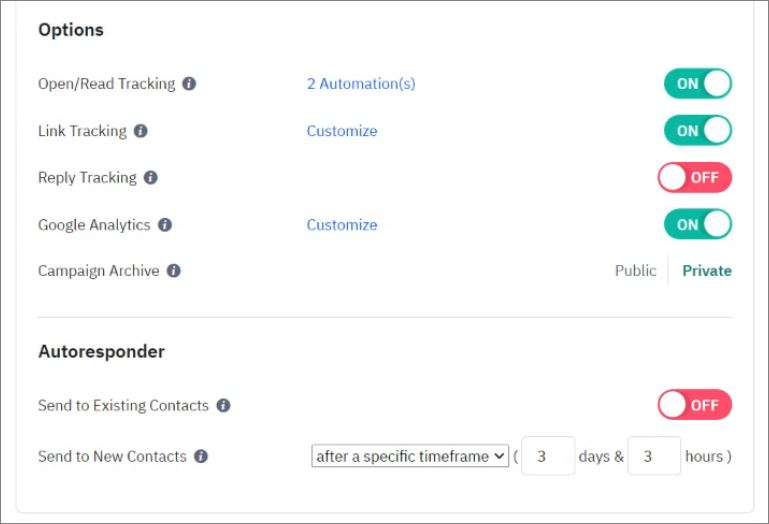Click info icon beside Link Tracking

(140, 131)
